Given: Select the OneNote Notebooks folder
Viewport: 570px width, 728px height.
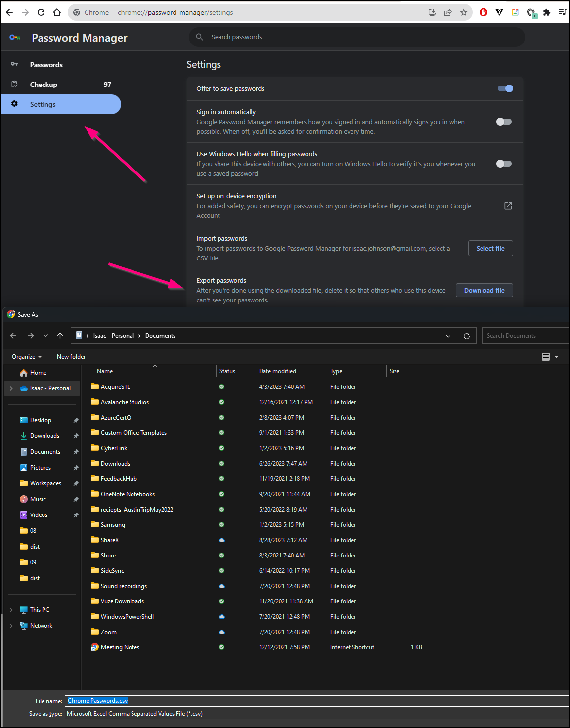Looking at the screenshot, I should pos(128,494).
